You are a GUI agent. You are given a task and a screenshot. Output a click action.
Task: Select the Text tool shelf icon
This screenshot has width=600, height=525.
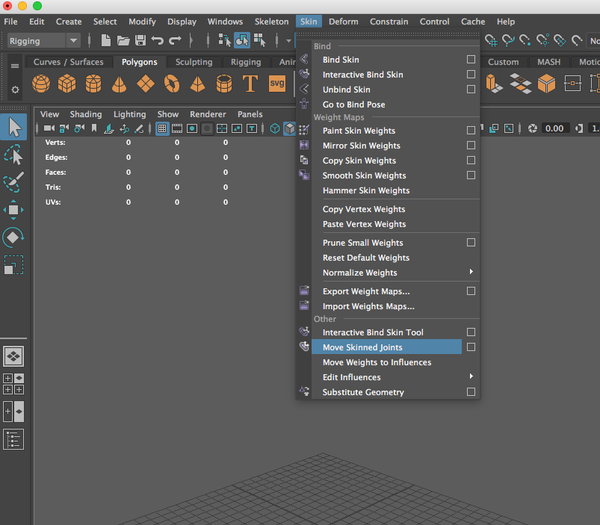click(x=250, y=83)
